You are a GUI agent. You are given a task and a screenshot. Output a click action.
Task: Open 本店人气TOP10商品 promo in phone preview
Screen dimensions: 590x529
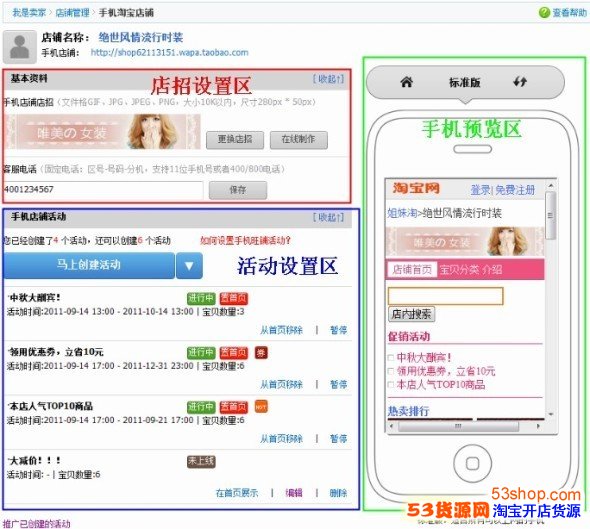point(441,385)
